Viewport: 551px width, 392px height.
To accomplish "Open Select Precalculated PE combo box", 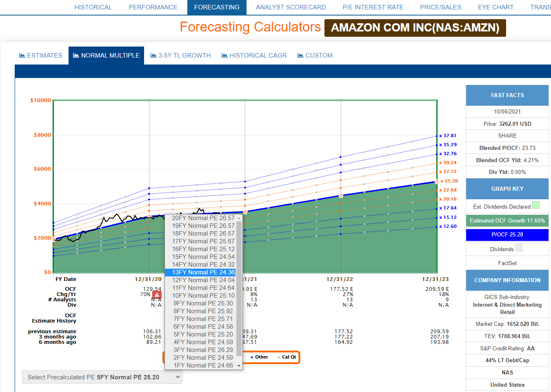I will point(102,377).
